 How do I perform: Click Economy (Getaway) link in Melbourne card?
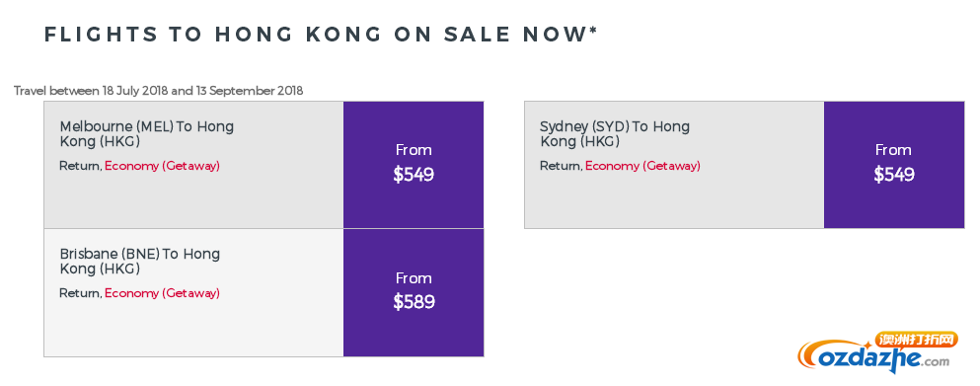coord(163,167)
